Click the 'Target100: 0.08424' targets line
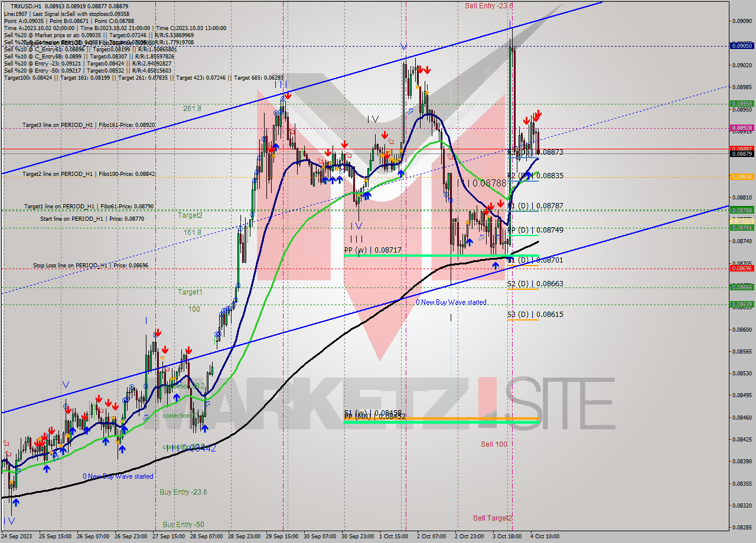756x543 pixels. (x=144, y=77)
